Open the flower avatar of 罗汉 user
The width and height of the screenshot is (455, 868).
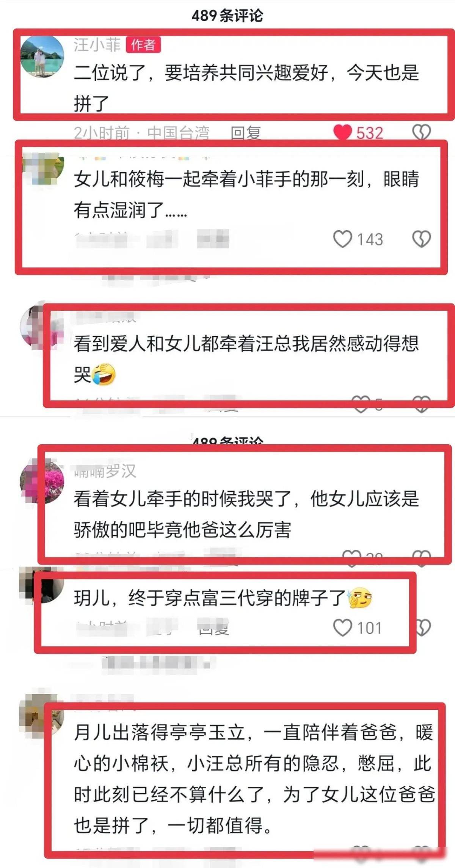coord(42,481)
